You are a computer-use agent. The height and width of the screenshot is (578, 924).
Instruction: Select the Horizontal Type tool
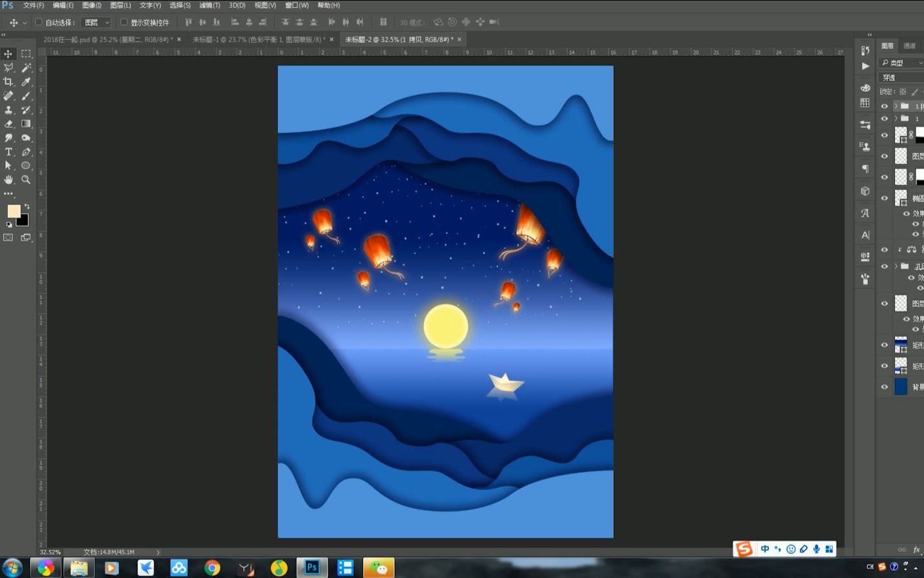(x=8, y=152)
